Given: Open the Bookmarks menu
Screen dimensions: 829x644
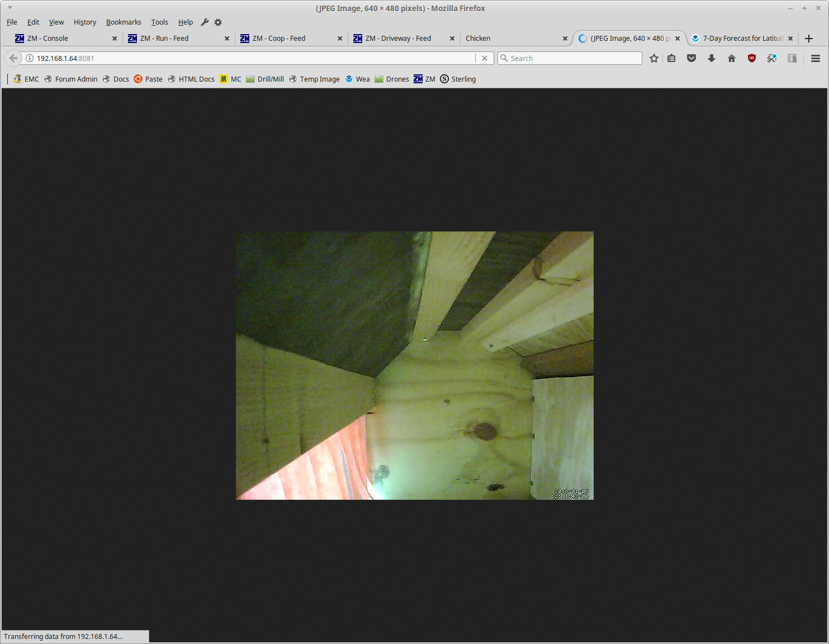Looking at the screenshot, I should tap(124, 22).
